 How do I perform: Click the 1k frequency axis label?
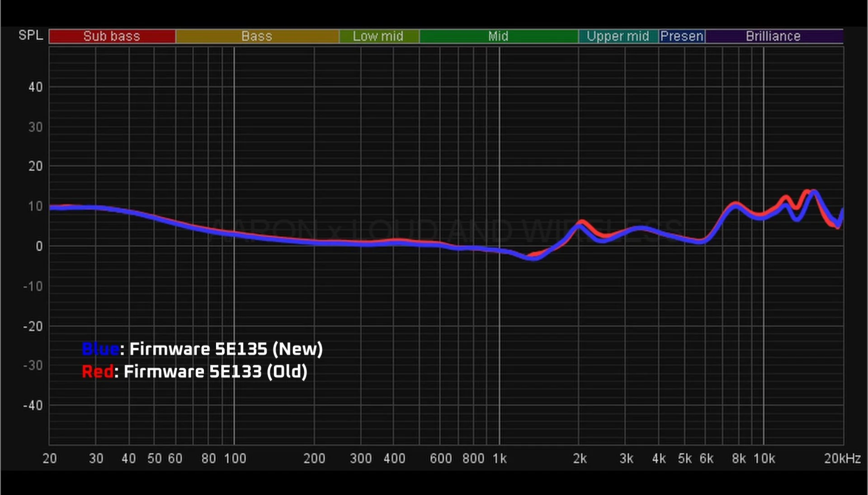click(500, 458)
